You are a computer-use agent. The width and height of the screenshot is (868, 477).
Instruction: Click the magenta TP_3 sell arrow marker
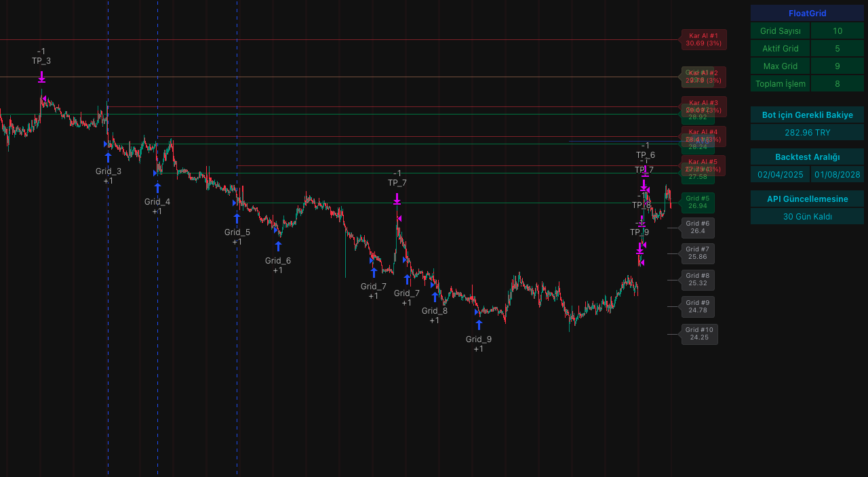coord(41,77)
